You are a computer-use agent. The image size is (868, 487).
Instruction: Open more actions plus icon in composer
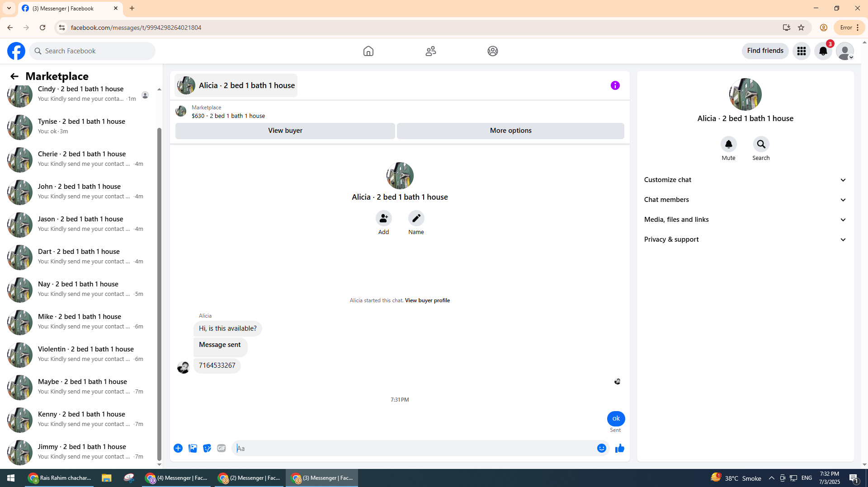pyautogui.click(x=178, y=448)
